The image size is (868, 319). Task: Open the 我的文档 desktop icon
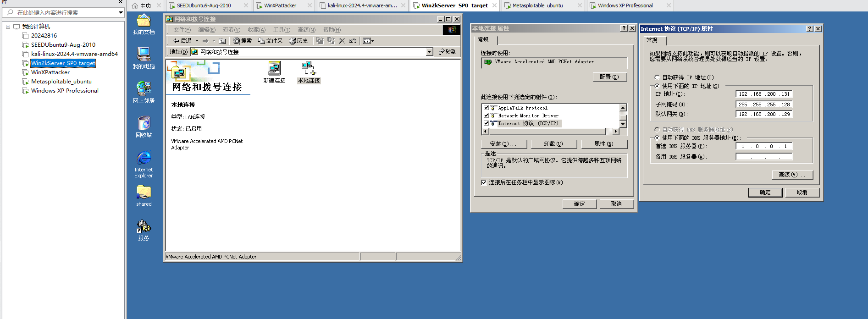pyautogui.click(x=144, y=24)
